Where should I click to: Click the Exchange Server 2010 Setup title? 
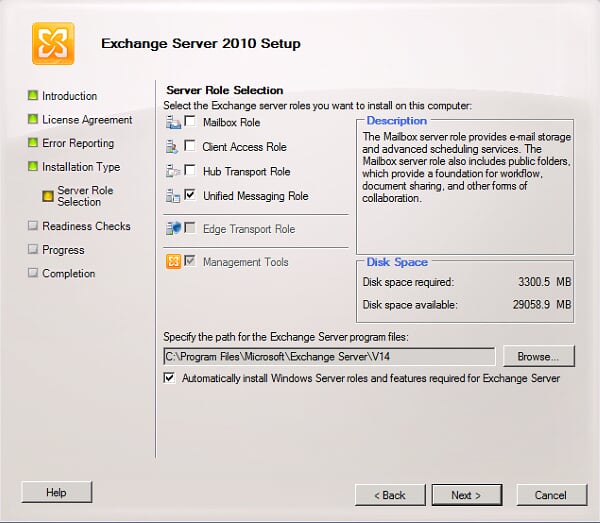coord(201,43)
